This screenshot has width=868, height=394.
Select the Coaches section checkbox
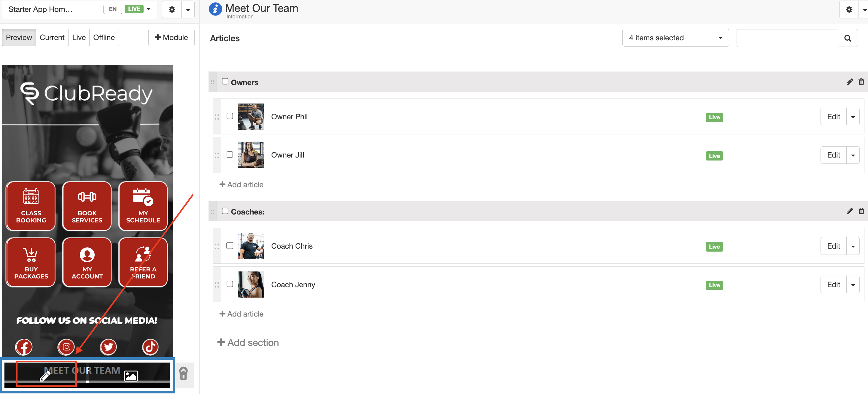coord(225,211)
